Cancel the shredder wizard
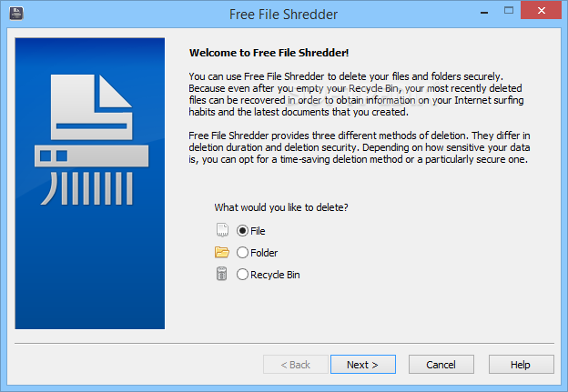Screen dimensions: 568x392 click(x=441, y=365)
